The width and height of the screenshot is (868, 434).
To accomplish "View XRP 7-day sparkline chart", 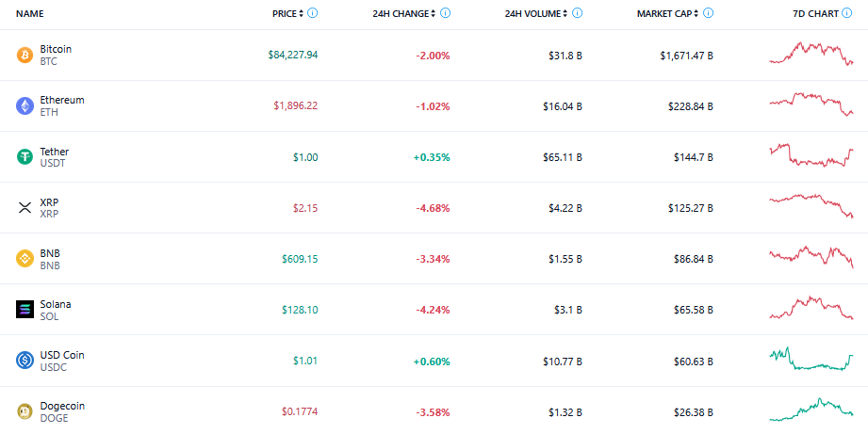I will click(x=811, y=205).
